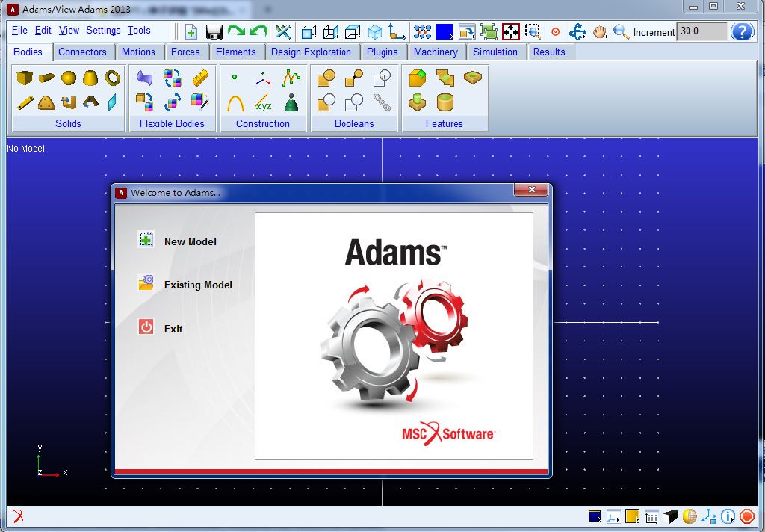Click the pan hand toolbar icon

[x=600, y=32]
